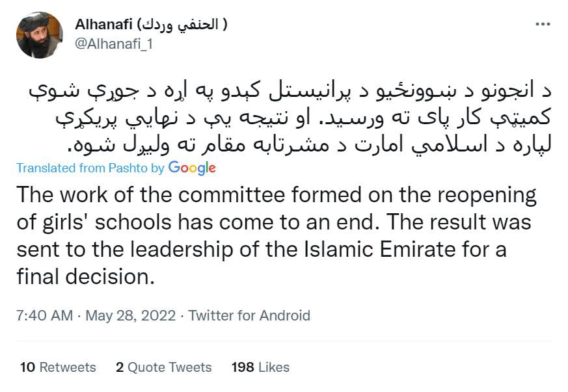View the 2 Quote Tweets list
This screenshot has height=392, width=568.
pos(163,367)
